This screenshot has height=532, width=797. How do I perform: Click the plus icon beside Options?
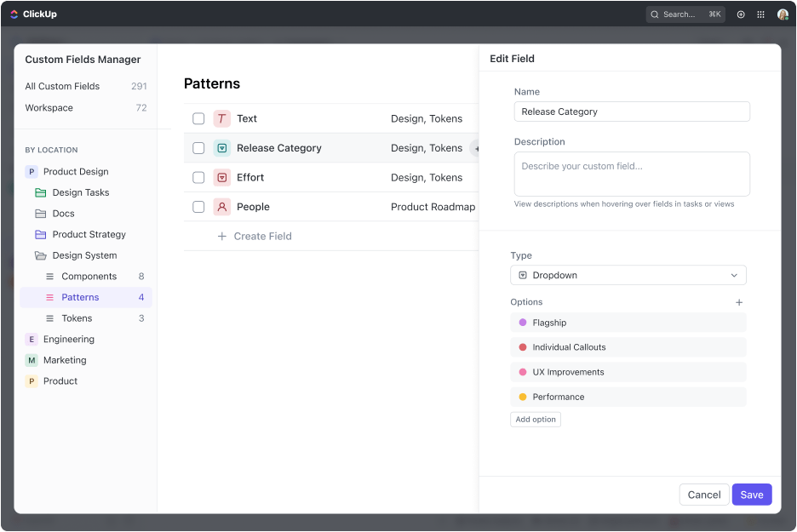pyautogui.click(x=739, y=302)
